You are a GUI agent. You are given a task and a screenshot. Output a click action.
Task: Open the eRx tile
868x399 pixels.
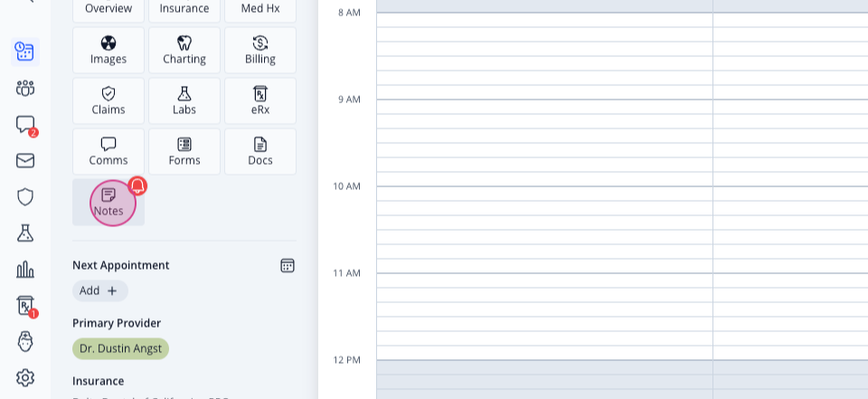(260, 100)
